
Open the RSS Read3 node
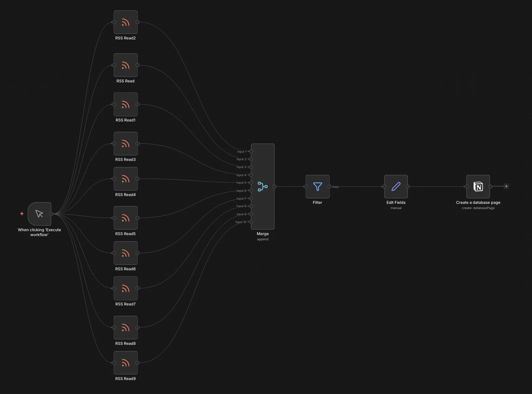pos(126,144)
